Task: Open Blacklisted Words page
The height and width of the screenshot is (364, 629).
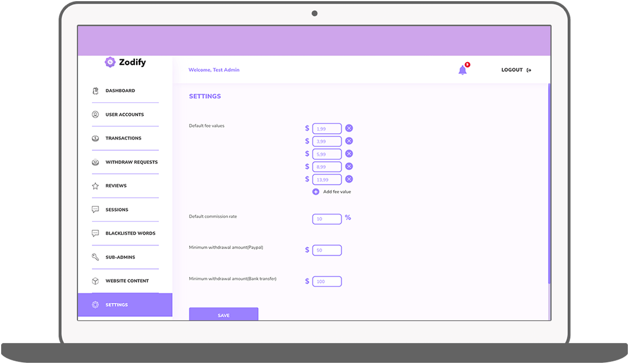Action: (x=130, y=233)
